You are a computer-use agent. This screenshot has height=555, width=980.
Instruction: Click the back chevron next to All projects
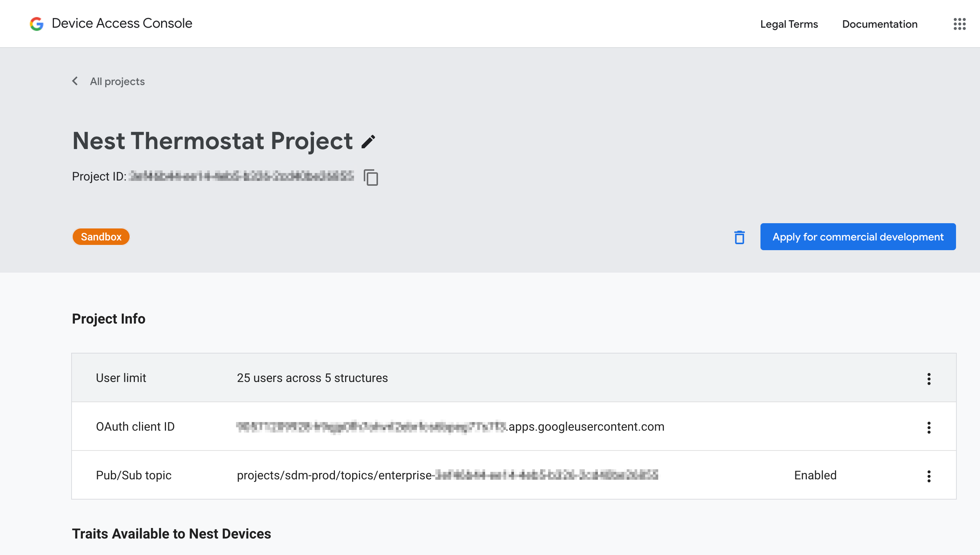75,81
